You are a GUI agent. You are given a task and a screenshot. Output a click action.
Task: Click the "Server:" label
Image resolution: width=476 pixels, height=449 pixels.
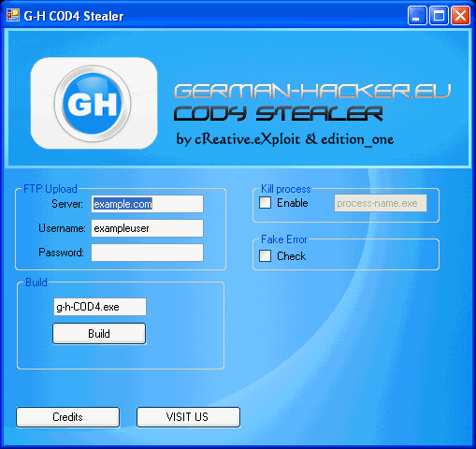(x=67, y=204)
